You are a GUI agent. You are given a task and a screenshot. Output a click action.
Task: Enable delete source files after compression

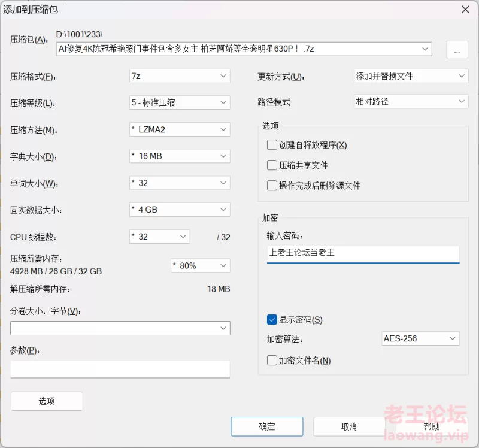[x=272, y=186]
